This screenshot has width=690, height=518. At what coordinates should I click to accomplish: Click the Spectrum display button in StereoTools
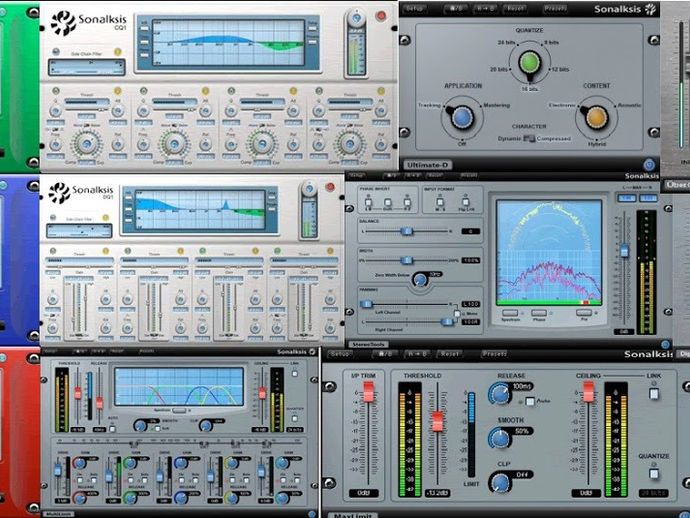tap(510, 313)
